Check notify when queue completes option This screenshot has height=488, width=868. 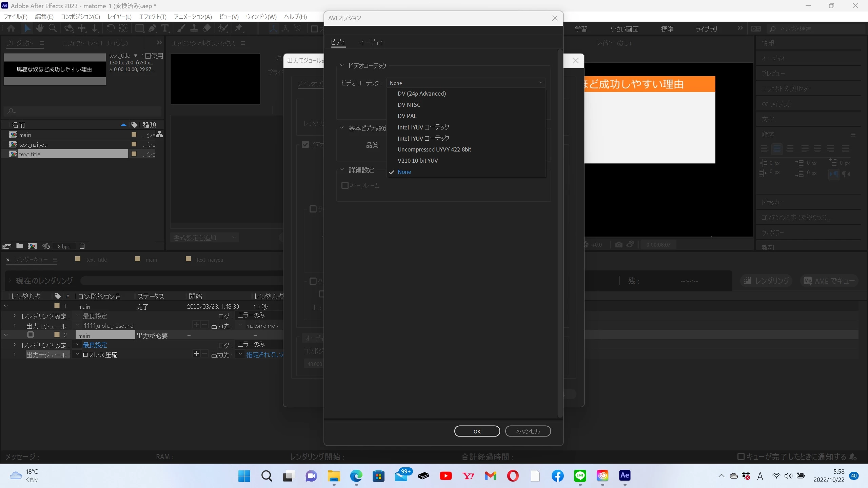741,456
